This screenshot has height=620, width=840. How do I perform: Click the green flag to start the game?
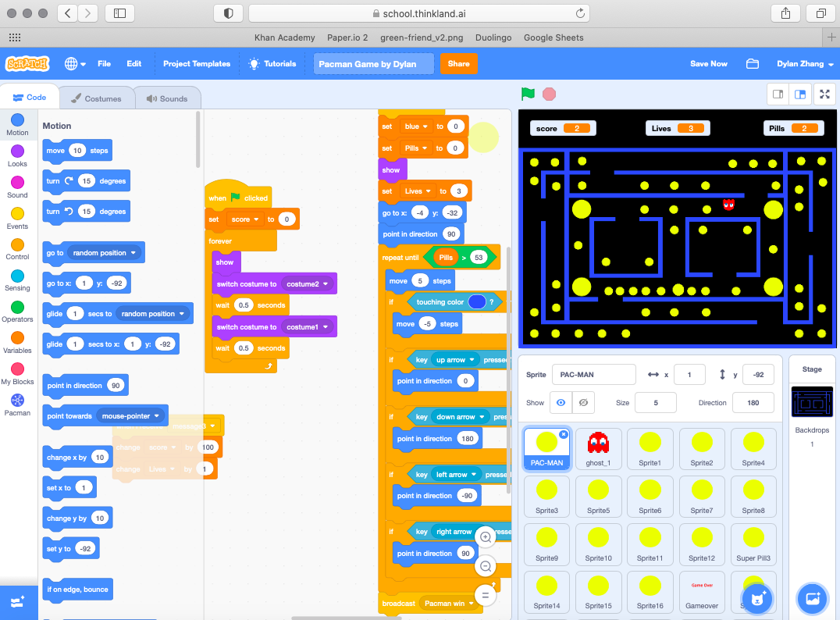[x=528, y=94]
